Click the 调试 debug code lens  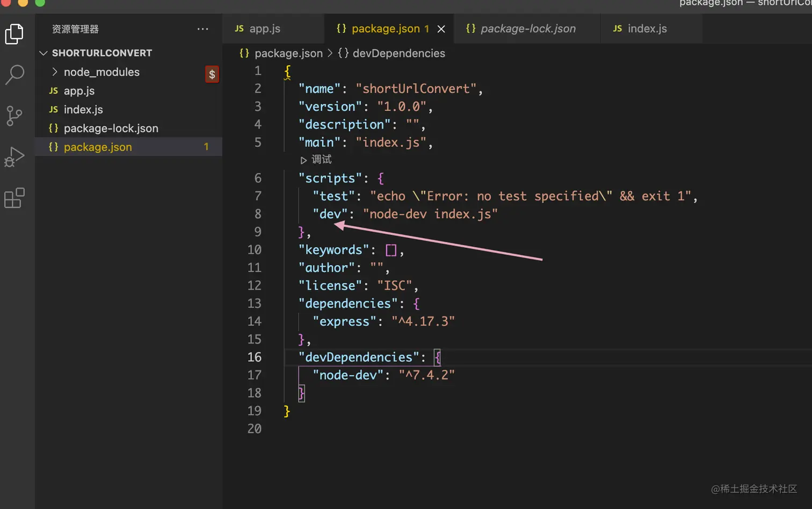316,160
